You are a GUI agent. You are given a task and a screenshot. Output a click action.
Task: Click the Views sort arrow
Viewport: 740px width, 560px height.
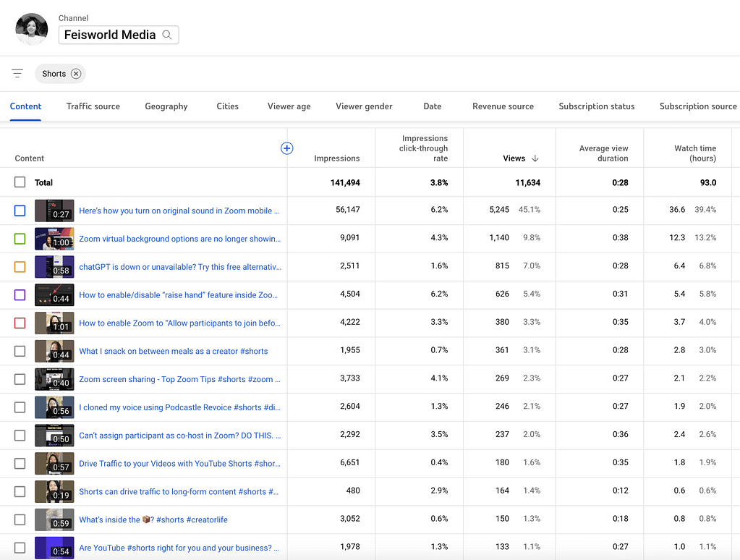(535, 158)
